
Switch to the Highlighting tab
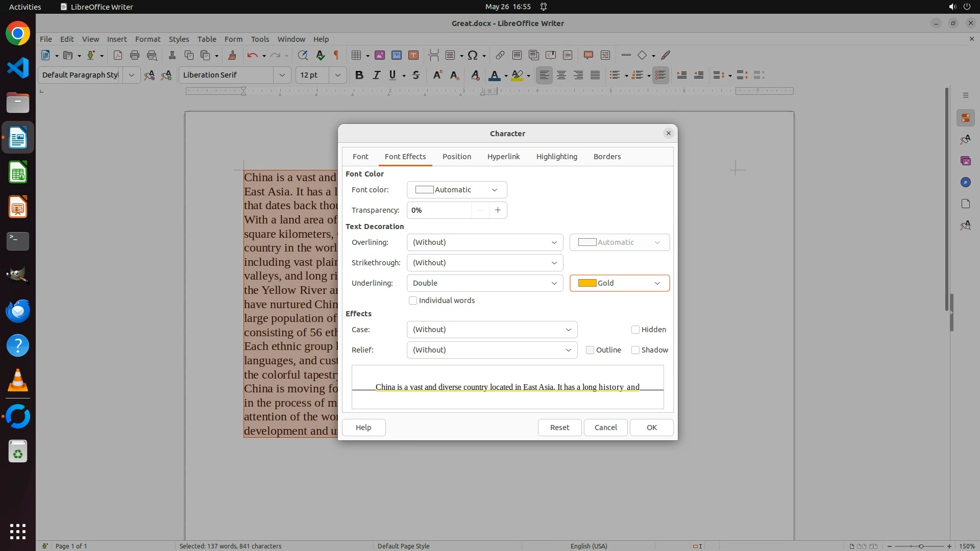[556, 157]
